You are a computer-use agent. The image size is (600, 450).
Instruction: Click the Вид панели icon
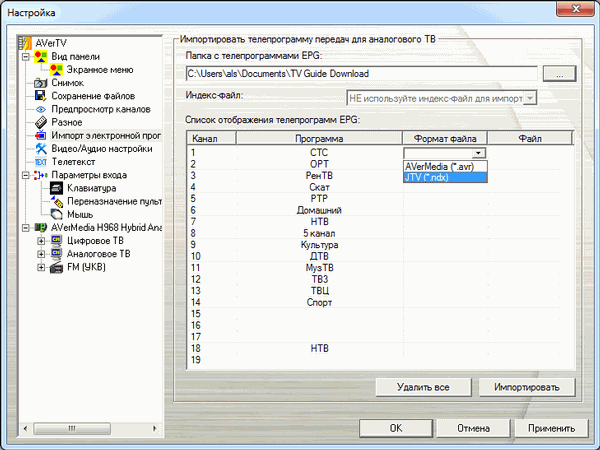point(41,57)
